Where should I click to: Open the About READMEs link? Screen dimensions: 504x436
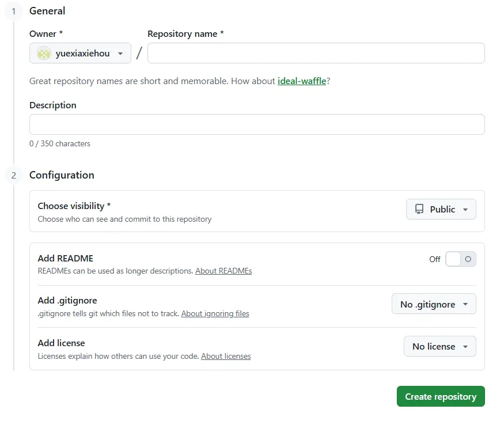click(x=223, y=271)
